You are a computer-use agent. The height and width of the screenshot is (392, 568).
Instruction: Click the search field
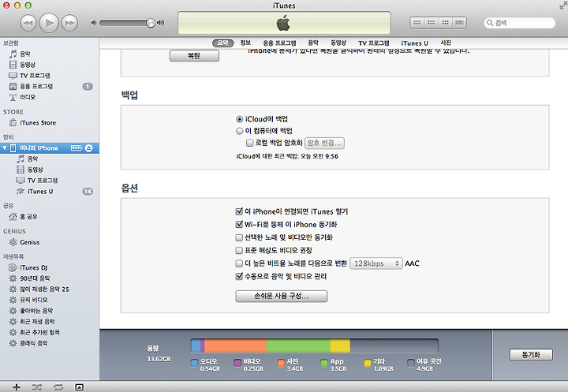tap(519, 23)
